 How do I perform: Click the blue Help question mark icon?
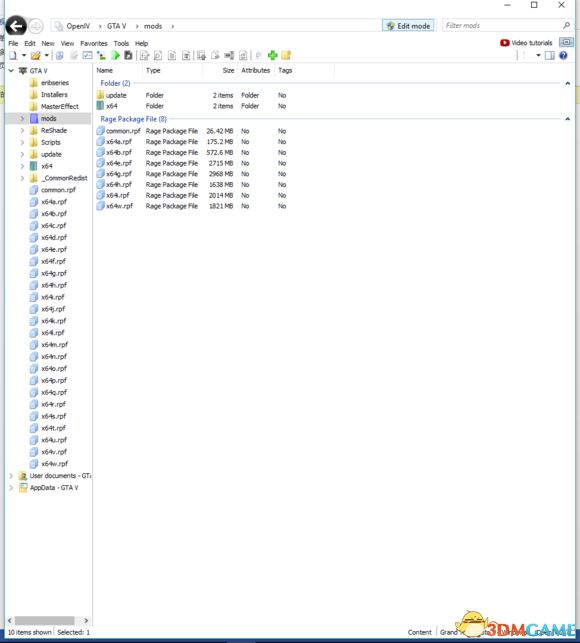(564, 55)
